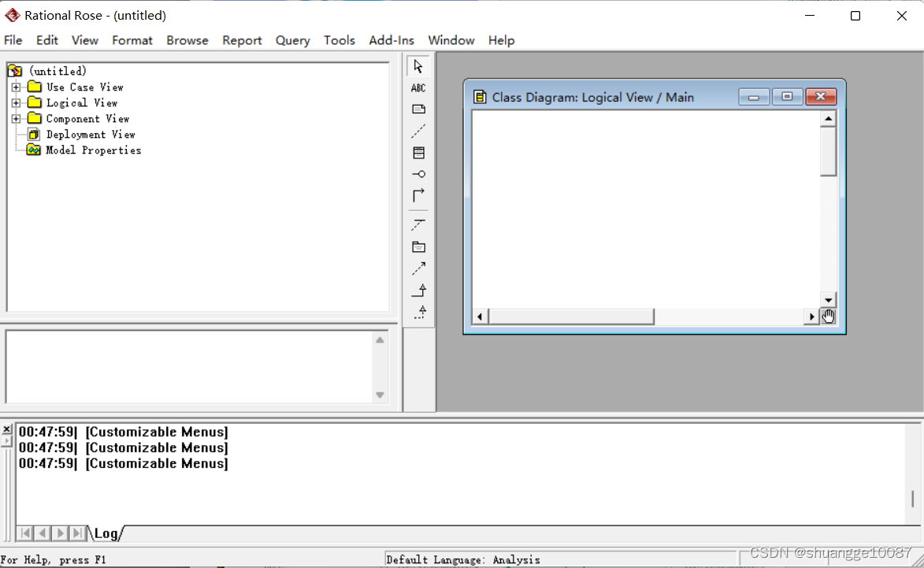Click documentation pane scroll down arrow
The width and height of the screenshot is (924, 568).
pyautogui.click(x=380, y=395)
